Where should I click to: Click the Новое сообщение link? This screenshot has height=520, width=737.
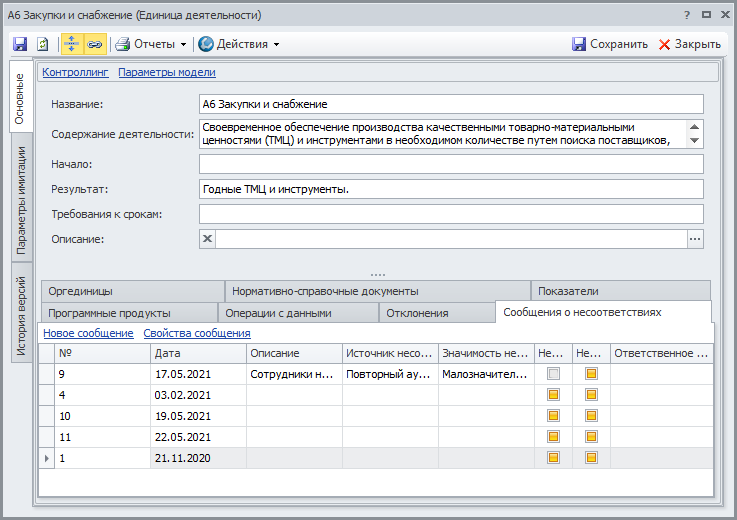coord(88,333)
